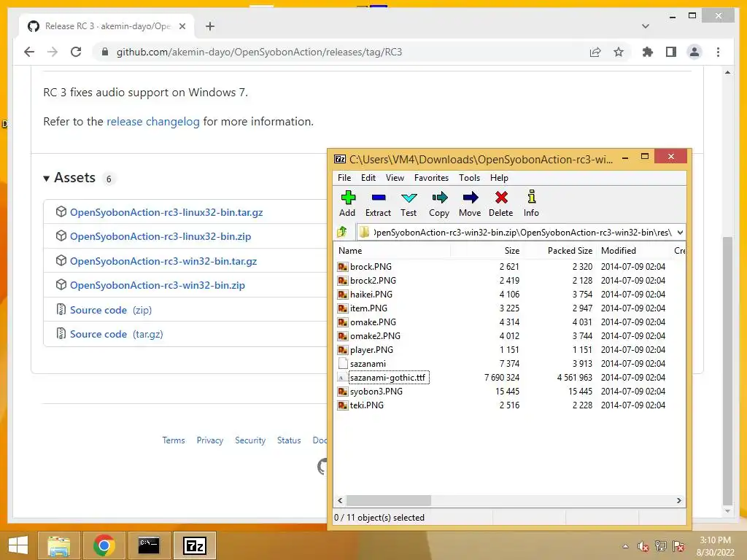The width and height of the screenshot is (747, 560).
Task: Open the File menu in 7-Zip
Action: tap(344, 178)
